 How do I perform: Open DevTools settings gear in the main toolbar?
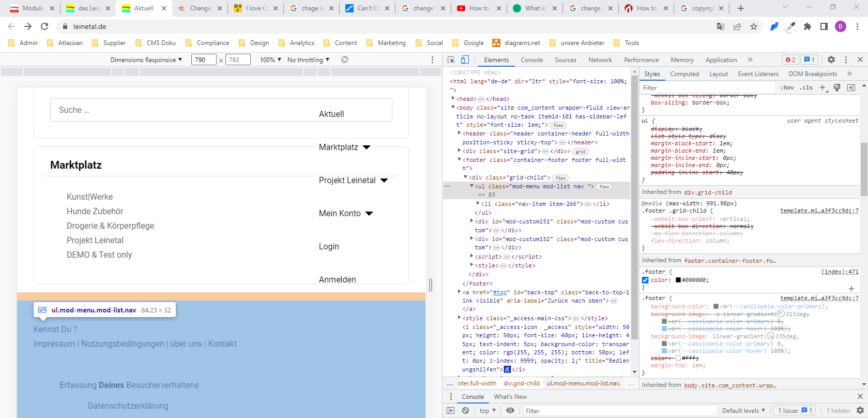[831, 59]
